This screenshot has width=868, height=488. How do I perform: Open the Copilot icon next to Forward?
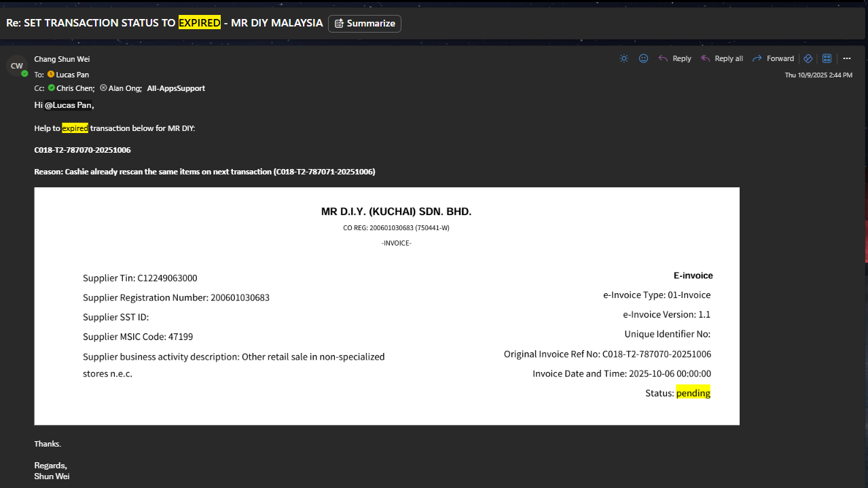[808, 58]
